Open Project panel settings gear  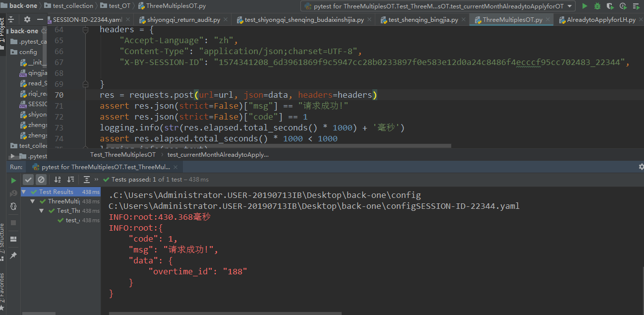[x=27, y=20]
